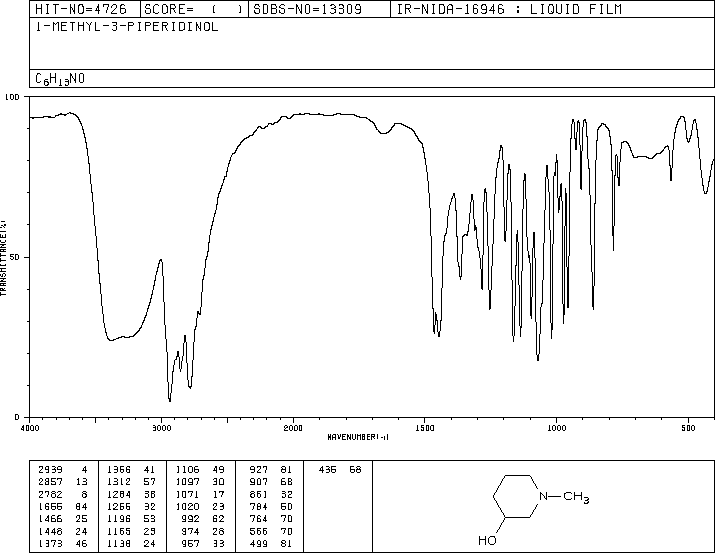Pick the 1106 wavenumber in peak list

coord(187,469)
